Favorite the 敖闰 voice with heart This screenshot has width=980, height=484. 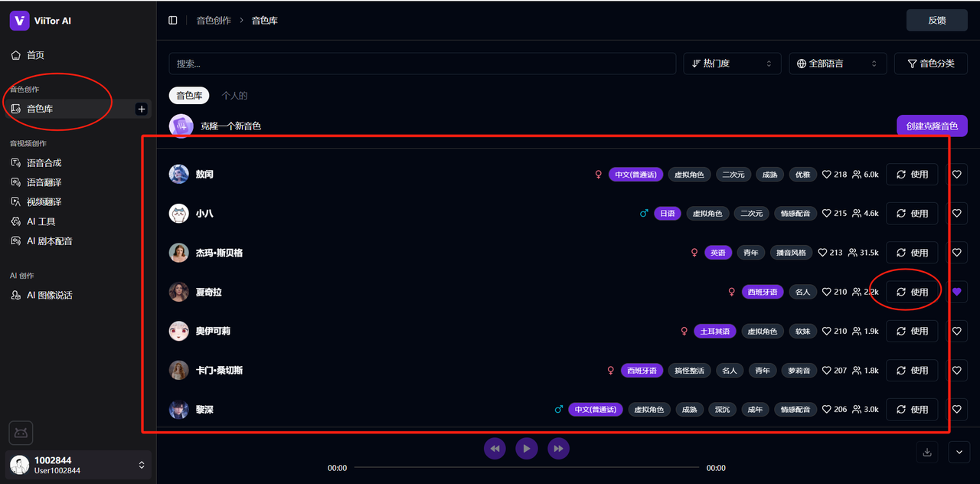956,175
